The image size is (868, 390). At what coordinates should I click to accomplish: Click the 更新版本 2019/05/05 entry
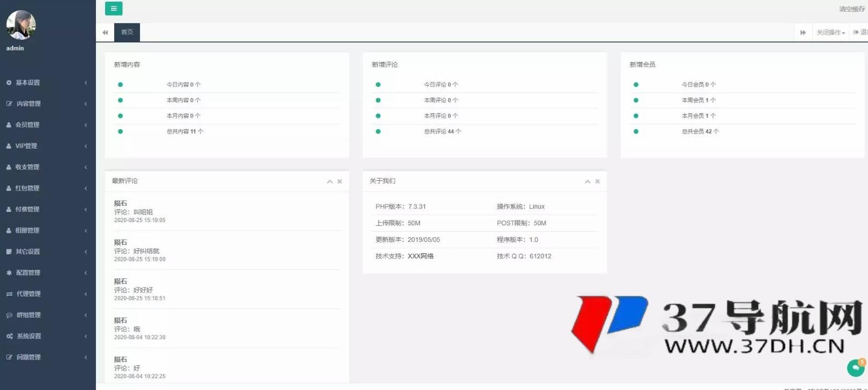[x=407, y=240]
